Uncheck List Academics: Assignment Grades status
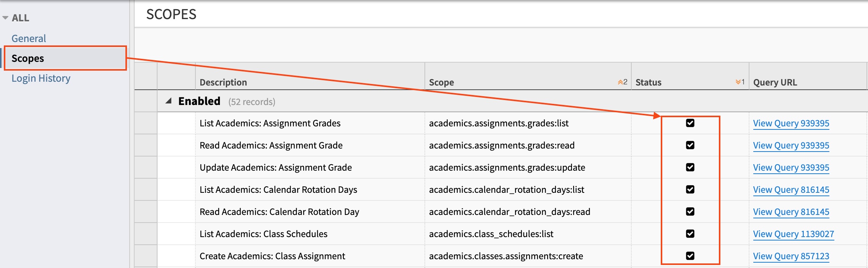 tap(690, 123)
